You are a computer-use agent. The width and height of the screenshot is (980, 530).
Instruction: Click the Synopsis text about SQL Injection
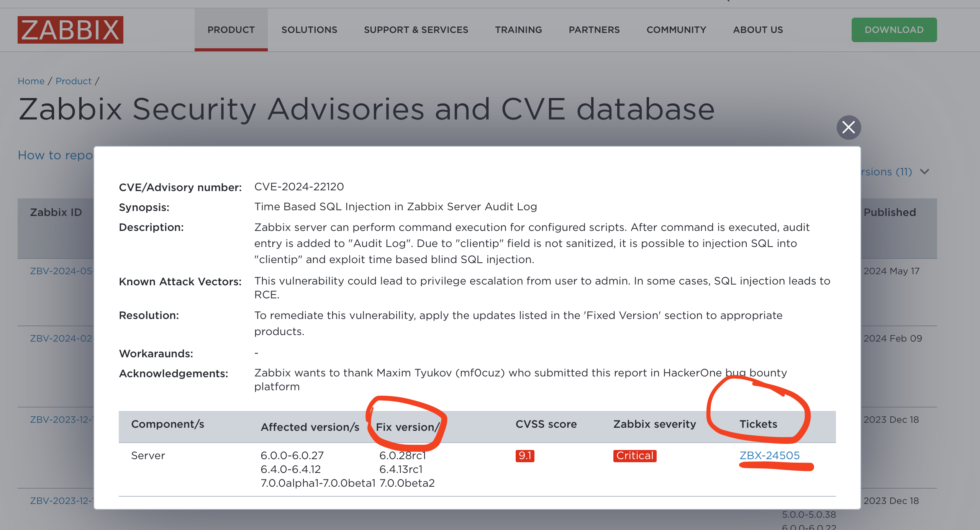point(395,206)
